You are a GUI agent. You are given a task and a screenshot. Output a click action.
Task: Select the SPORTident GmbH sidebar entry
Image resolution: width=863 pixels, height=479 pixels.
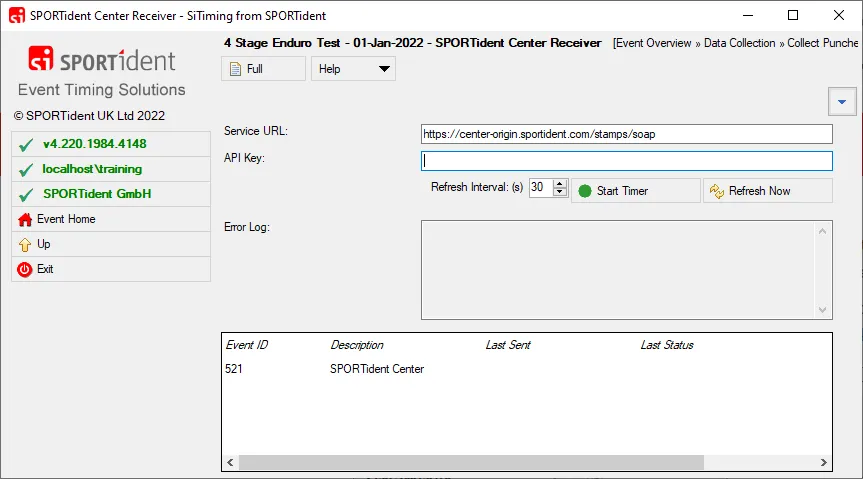tap(111, 194)
